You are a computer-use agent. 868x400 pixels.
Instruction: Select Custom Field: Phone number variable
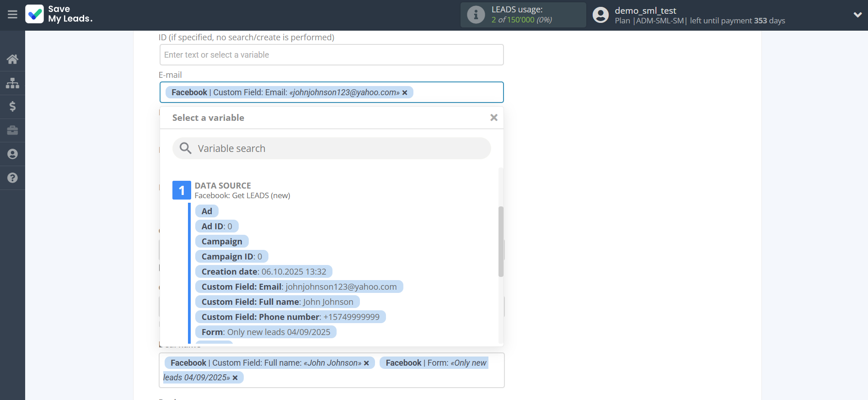[290, 317]
